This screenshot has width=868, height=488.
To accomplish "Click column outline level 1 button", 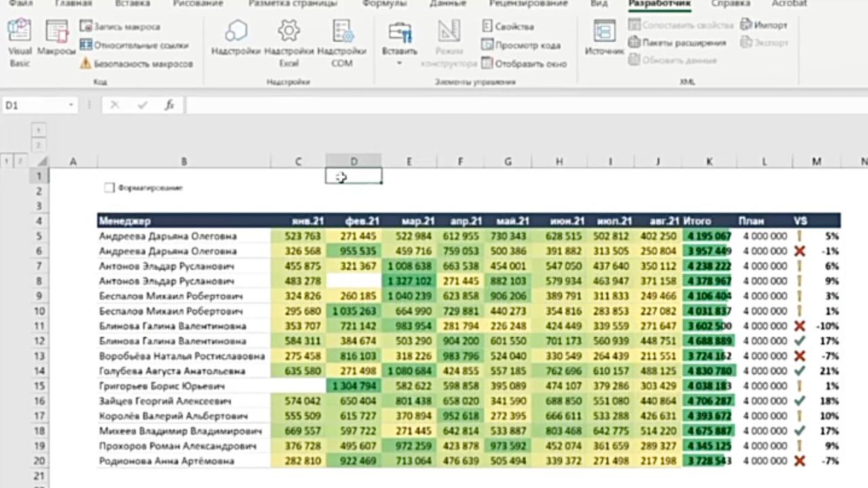I will (39, 130).
